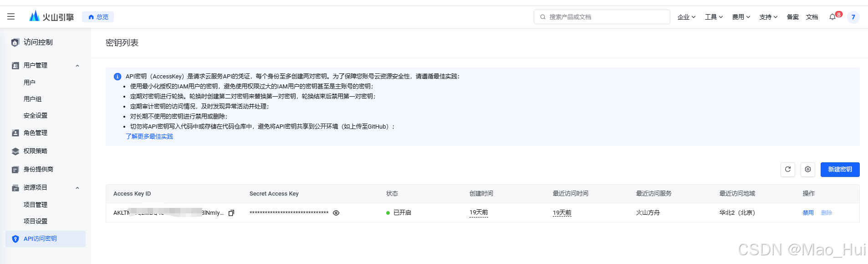Screen dimensions: 868x264
Task: Open the 工具 dropdown menu
Action: [x=714, y=17]
